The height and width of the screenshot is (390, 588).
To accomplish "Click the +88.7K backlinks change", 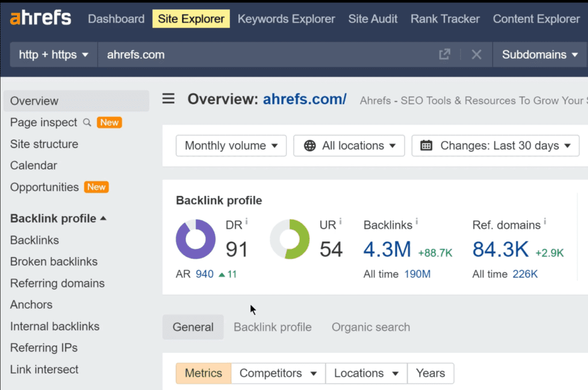I will [x=435, y=253].
